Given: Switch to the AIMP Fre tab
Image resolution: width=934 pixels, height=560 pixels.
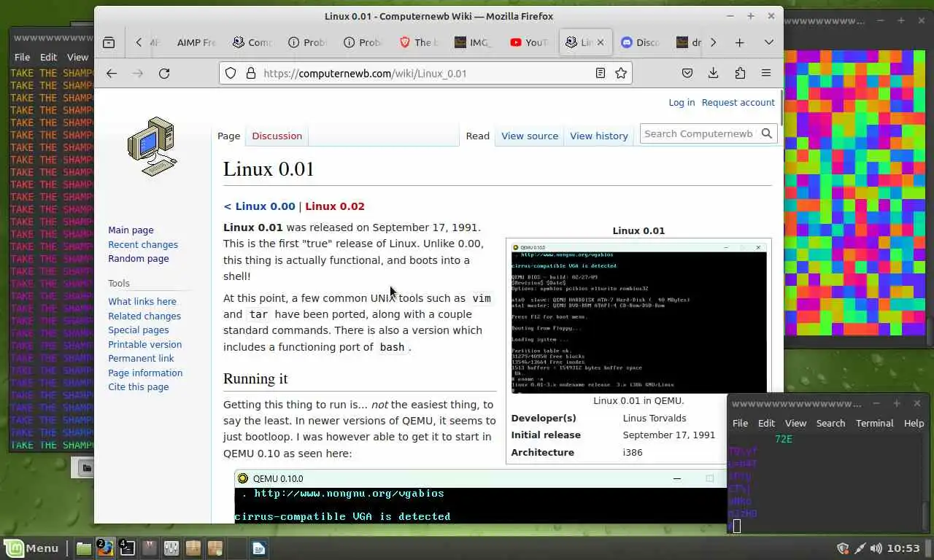Looking at the screenshot, I should (196, 42).
